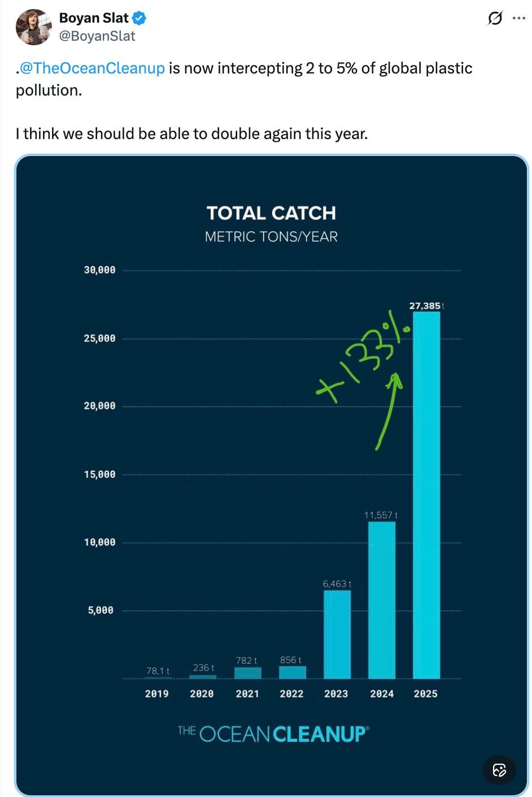The image size is (532, 797).
Task: Click the blue verified badge
Action: 139,18
